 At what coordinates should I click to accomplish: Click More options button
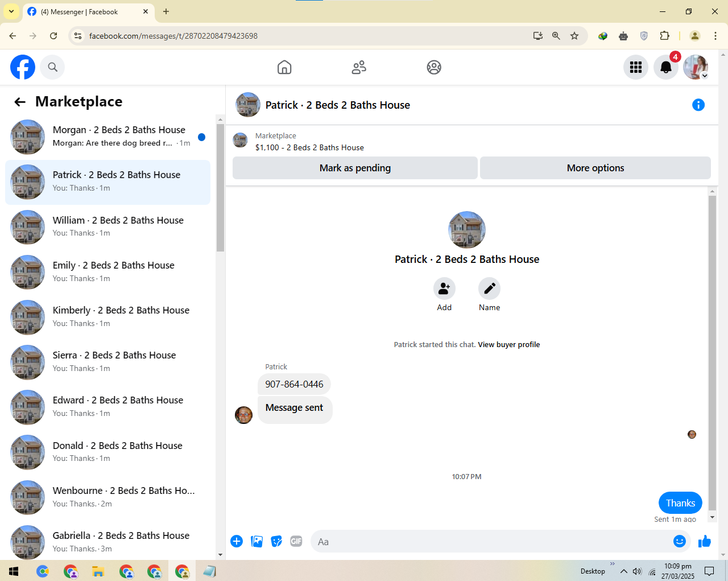pos(595,168)
